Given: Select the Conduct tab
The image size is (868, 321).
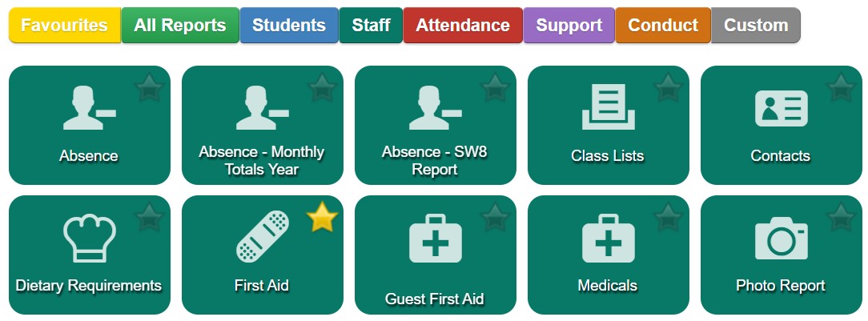Looking at the screenshot, I should 663,25.
